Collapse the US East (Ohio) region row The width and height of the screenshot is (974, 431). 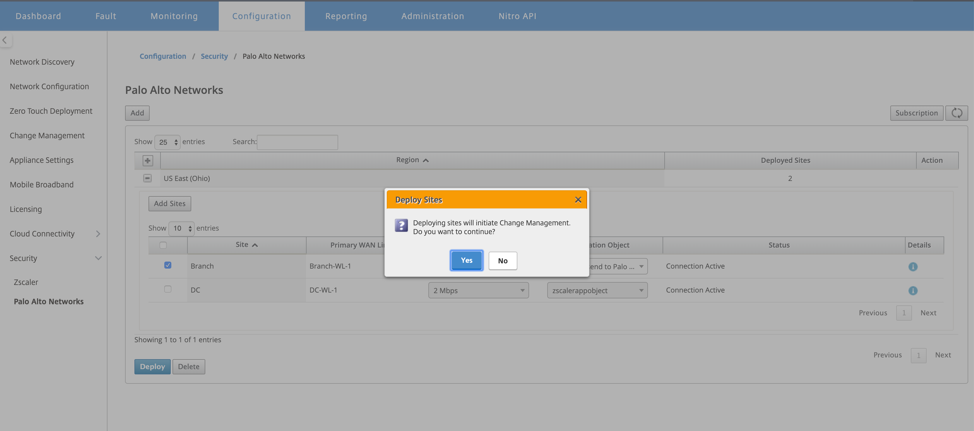(148, 178)
